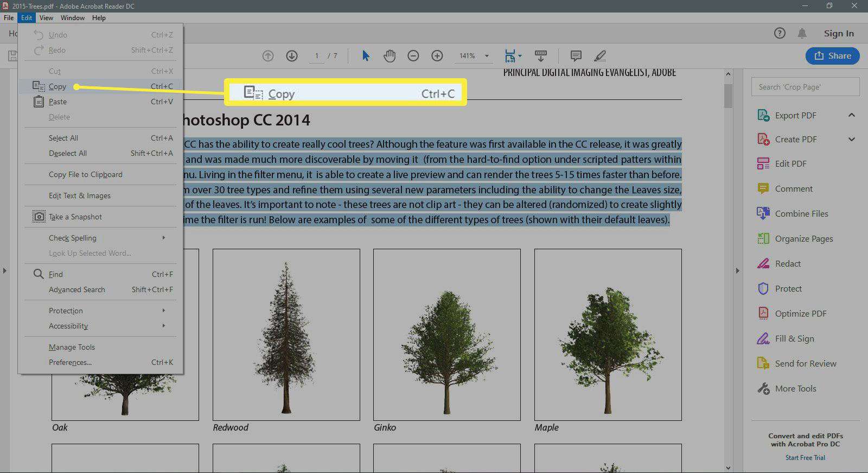Viewport: 868px width, 473px height.
Task: Open the Window menu
Action: click(72, 17)
